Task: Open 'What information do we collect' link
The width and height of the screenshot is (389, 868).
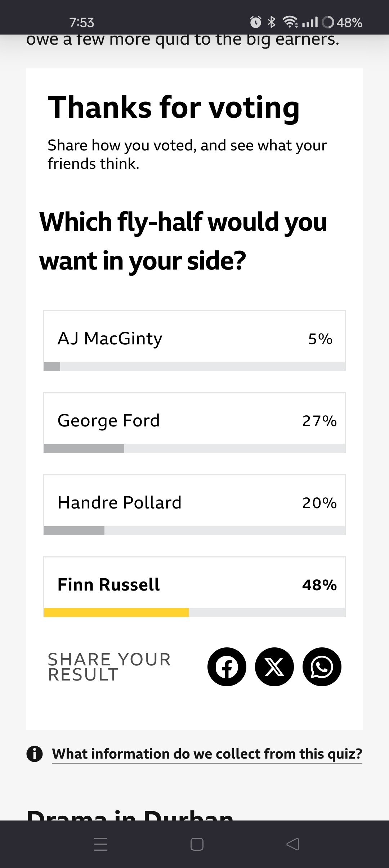Action: (207, 754)
